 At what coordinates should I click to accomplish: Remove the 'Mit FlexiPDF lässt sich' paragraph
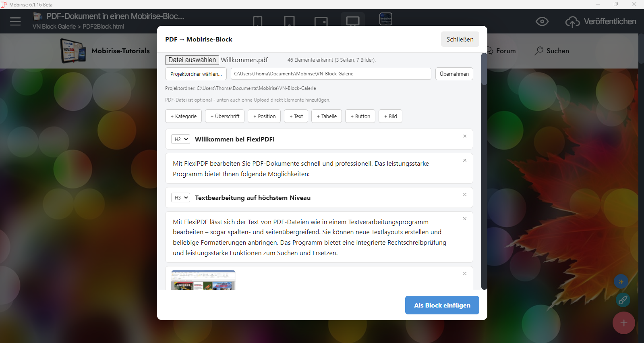465,219
